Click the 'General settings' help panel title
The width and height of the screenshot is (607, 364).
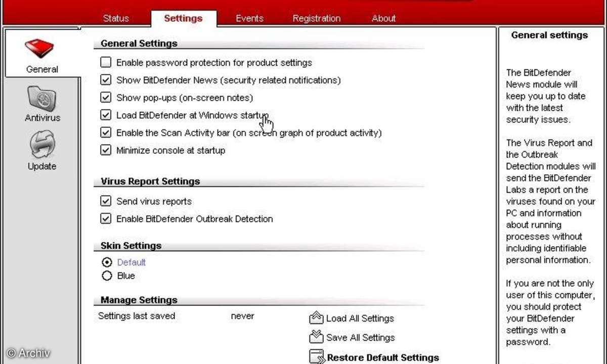point(549,35)
